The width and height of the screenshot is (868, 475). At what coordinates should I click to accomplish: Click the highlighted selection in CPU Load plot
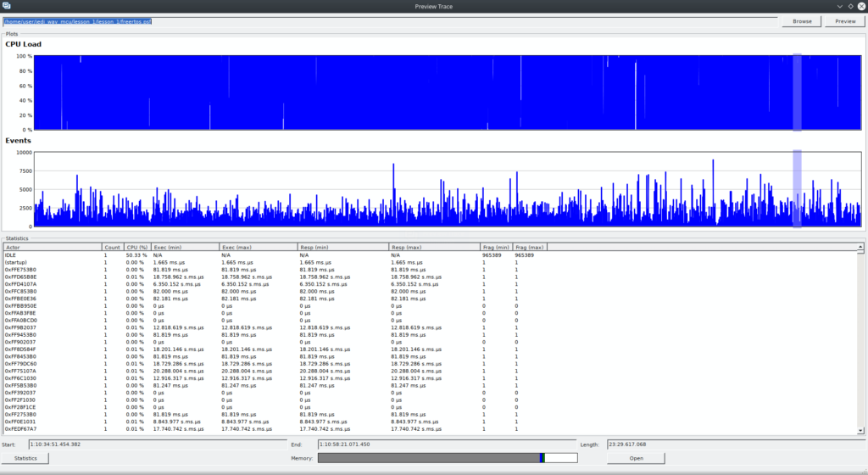pyautogui.click(x=797, y=92)
